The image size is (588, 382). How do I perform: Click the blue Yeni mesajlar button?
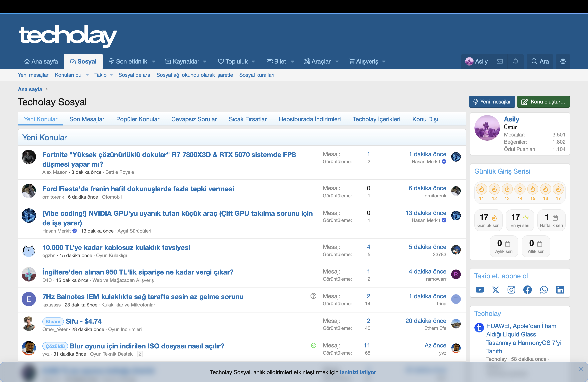[x=492, y=102]
